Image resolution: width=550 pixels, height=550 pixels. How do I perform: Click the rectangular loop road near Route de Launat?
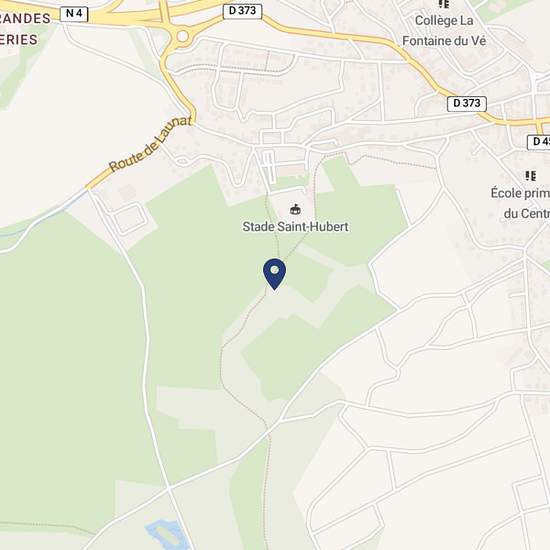130,219
